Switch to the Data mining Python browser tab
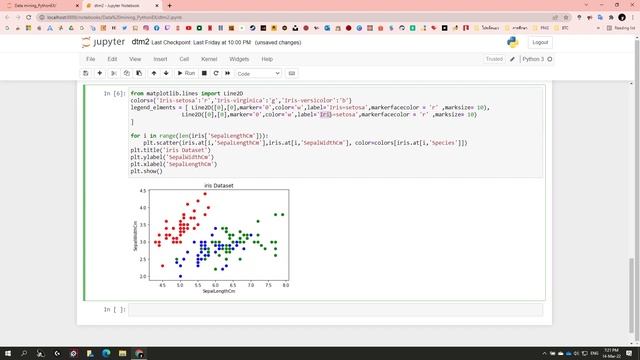Screen dimensions: 640x360 [x=40, y=6]
